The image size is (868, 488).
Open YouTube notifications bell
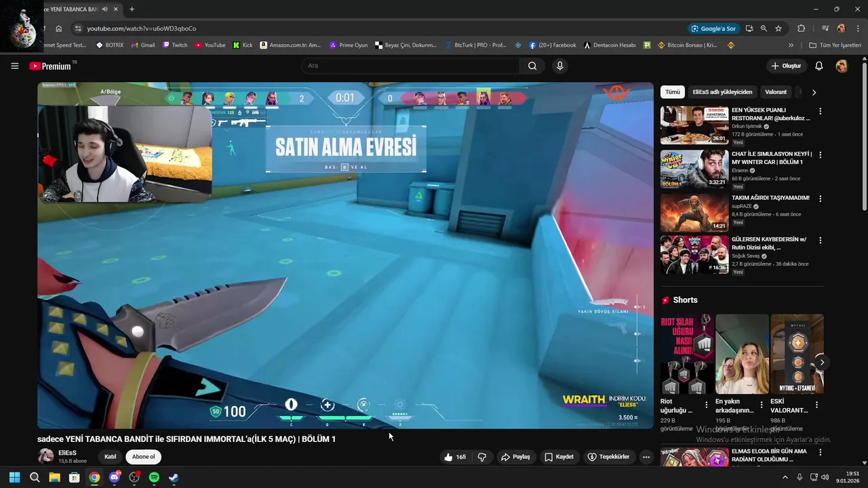coord(818,66)
